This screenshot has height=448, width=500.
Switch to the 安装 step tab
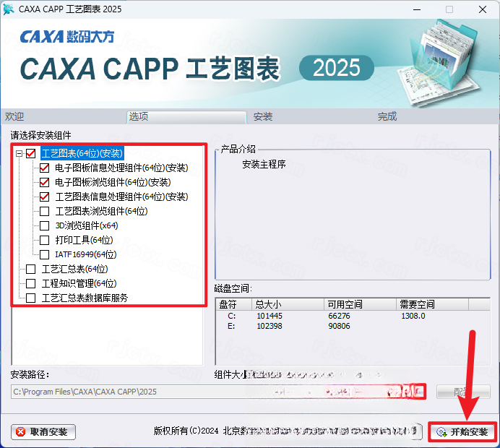click(x=263, y=117)
